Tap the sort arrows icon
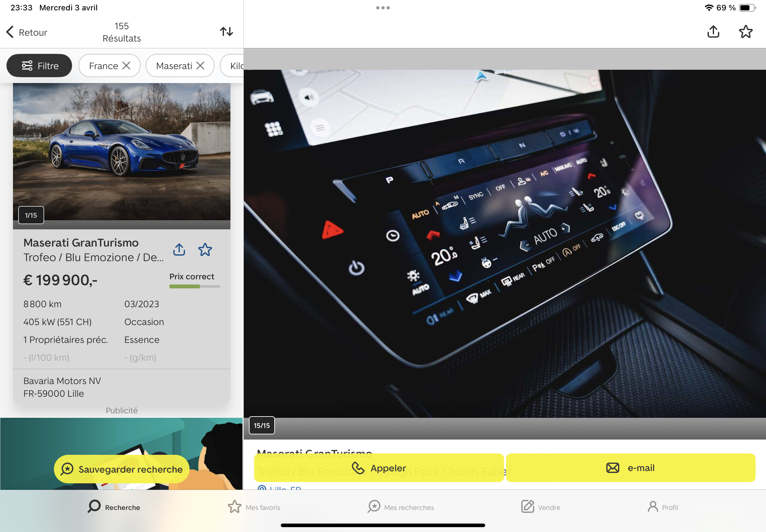 tap(227, 32)
